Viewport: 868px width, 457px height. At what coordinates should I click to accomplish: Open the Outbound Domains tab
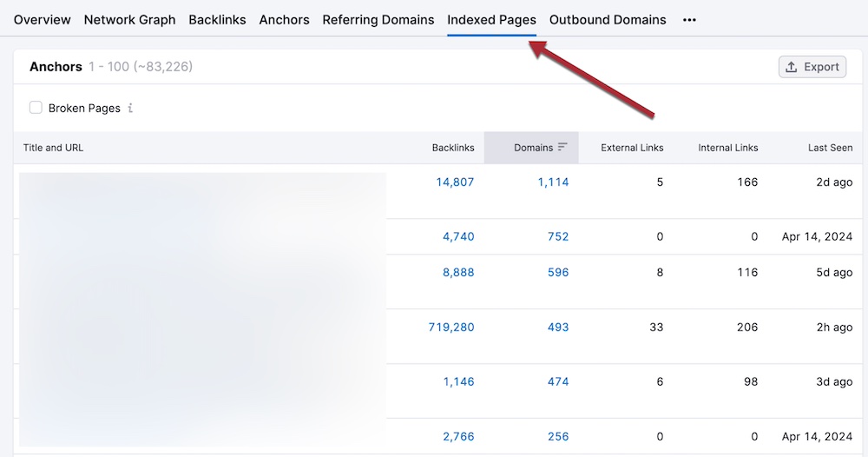click(x=608, y=19)
